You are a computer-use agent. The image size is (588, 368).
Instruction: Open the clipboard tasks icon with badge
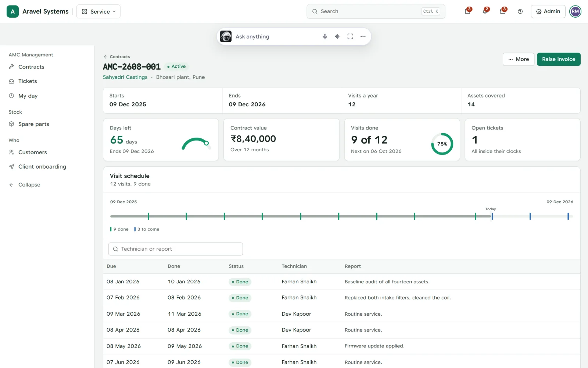(467, 11)
